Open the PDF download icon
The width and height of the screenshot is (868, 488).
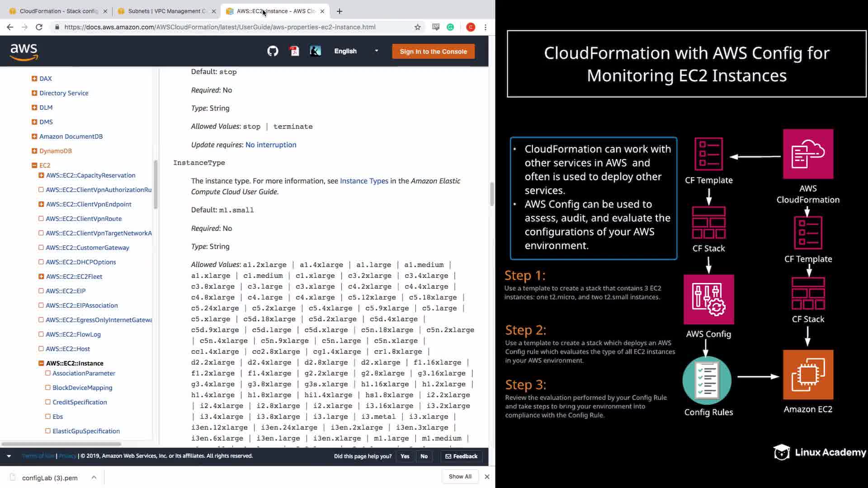tap(294, 51)
